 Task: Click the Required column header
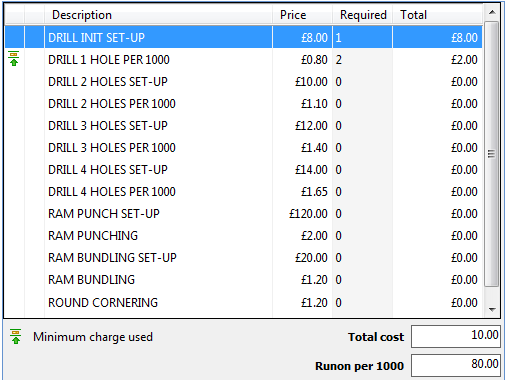[x=362, y=15]
